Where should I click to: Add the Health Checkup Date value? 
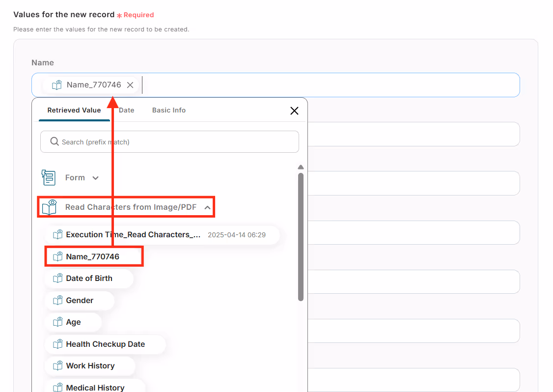[x=106, y=344]
